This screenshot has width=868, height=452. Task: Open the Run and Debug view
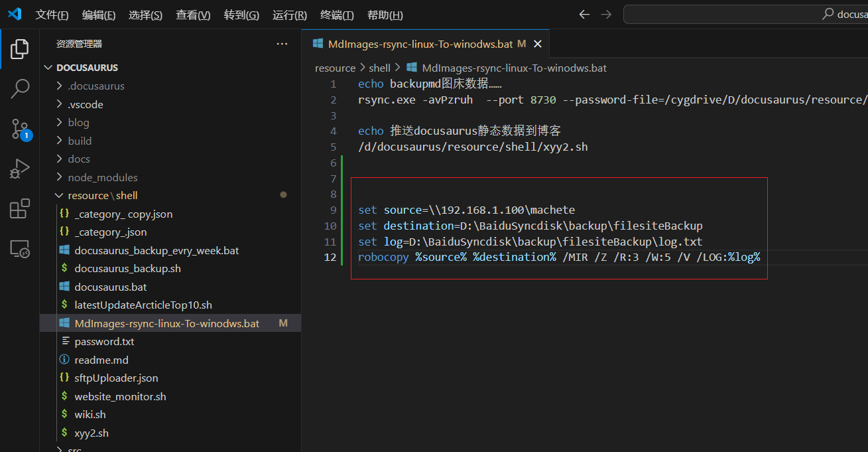pos(20,169)
